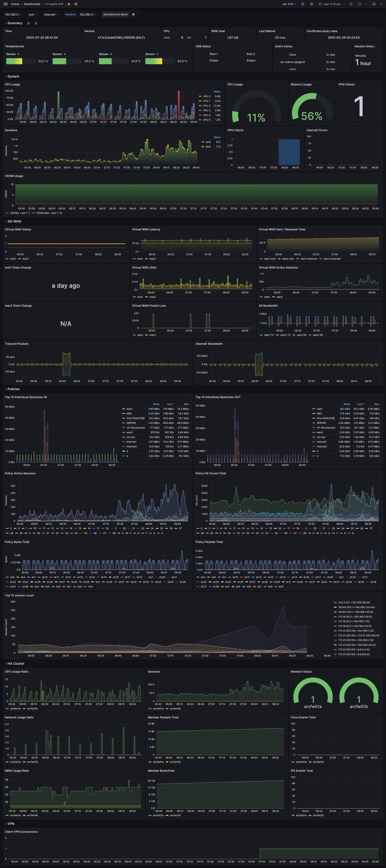Go to Dashboards breadcrumb
386x868 pixels.
(32, 4)
